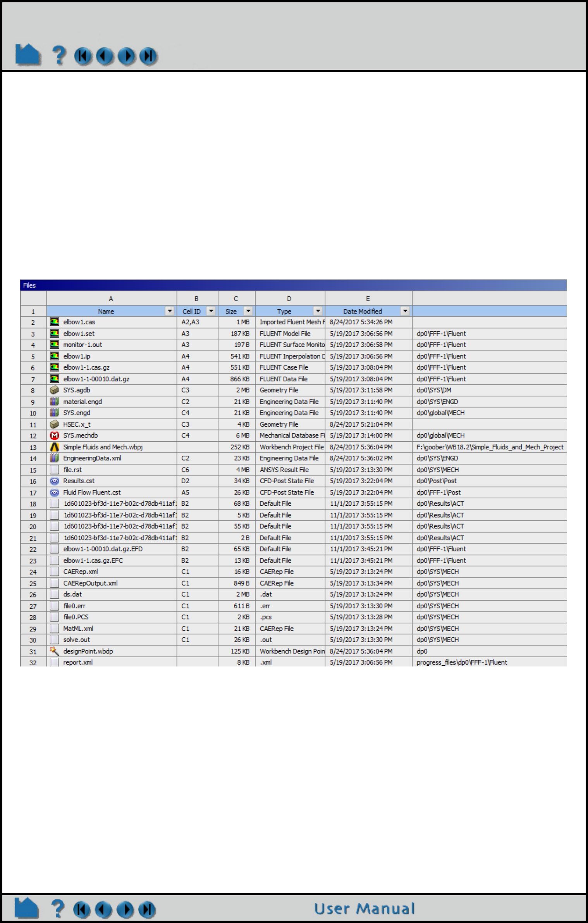Click the Mechanical icon beside SYS.mechdb
This screenshot has width=588, height=923.
coord(55,436)
